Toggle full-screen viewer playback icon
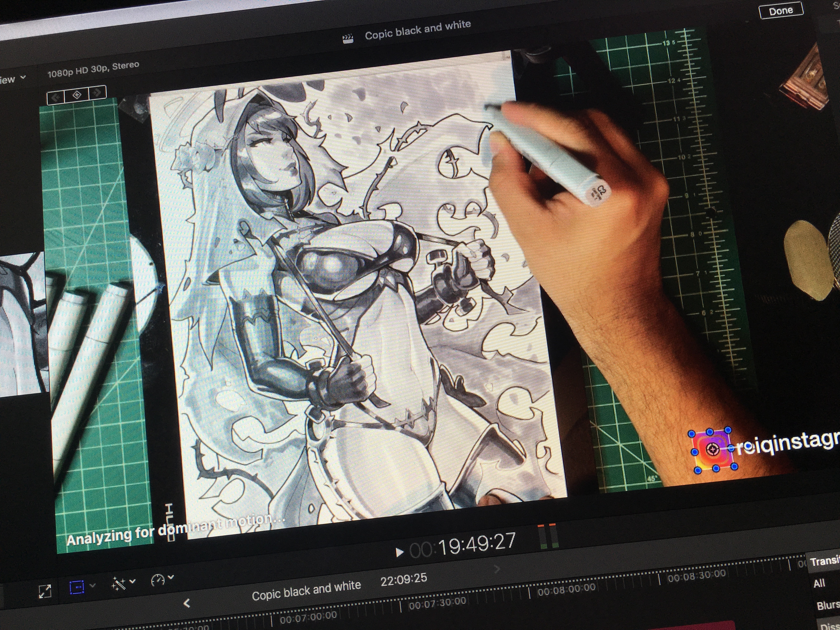The width and height of the screenshot is (840, 630). [45, 591]
